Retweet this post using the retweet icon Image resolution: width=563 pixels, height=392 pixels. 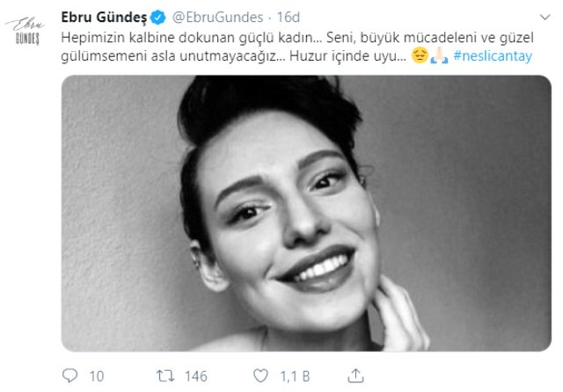166,376
